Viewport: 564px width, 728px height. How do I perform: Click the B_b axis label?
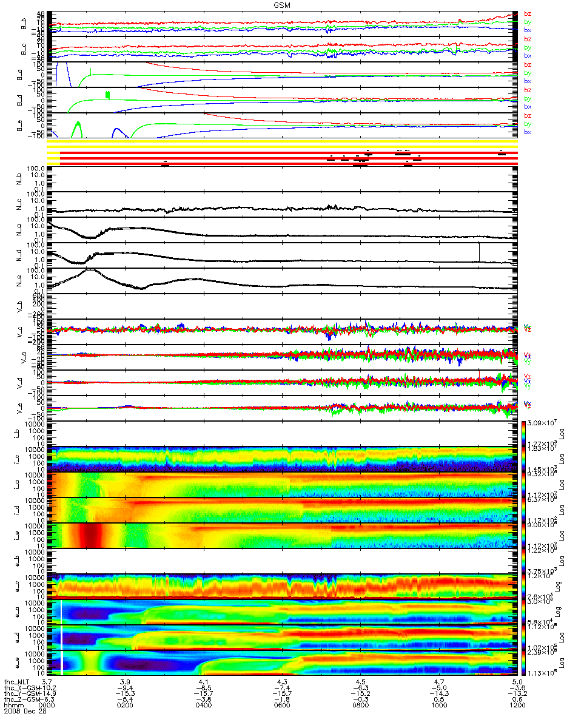(23, 24)
